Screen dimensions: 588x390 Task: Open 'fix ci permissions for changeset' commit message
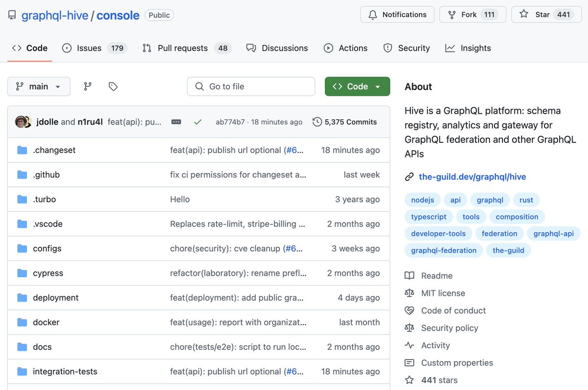tap(238, 175)
